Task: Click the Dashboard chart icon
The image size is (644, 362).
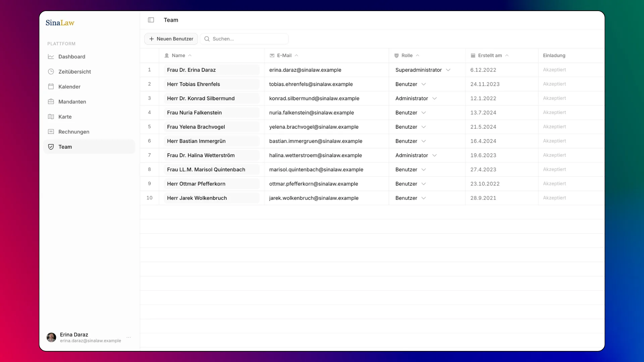Action: (51, 57)
